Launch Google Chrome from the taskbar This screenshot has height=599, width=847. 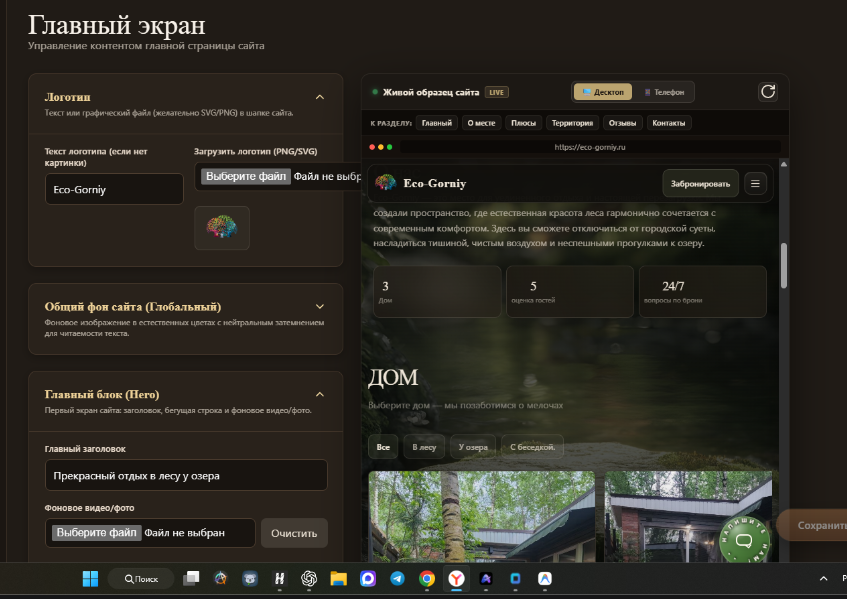tap(427, 578)
